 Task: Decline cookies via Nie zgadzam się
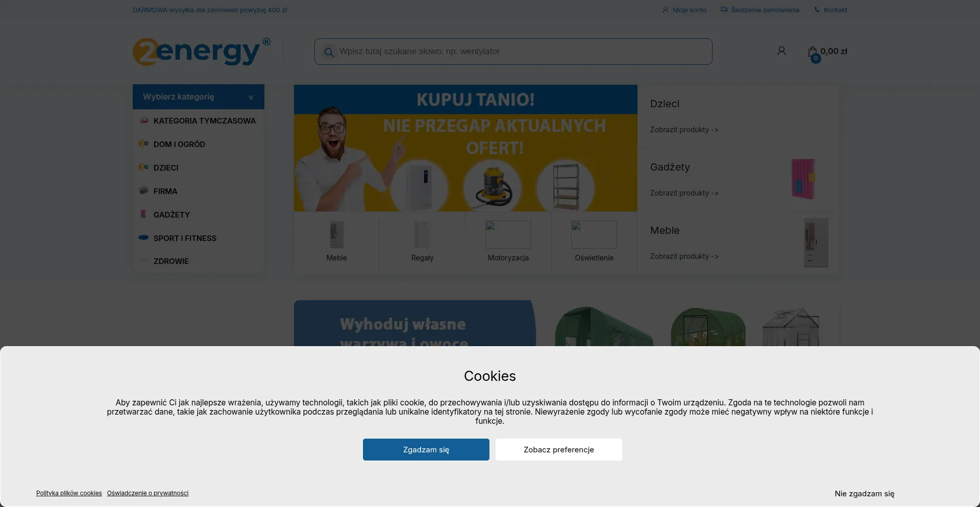pyautogui.click(x=865, y=494)
